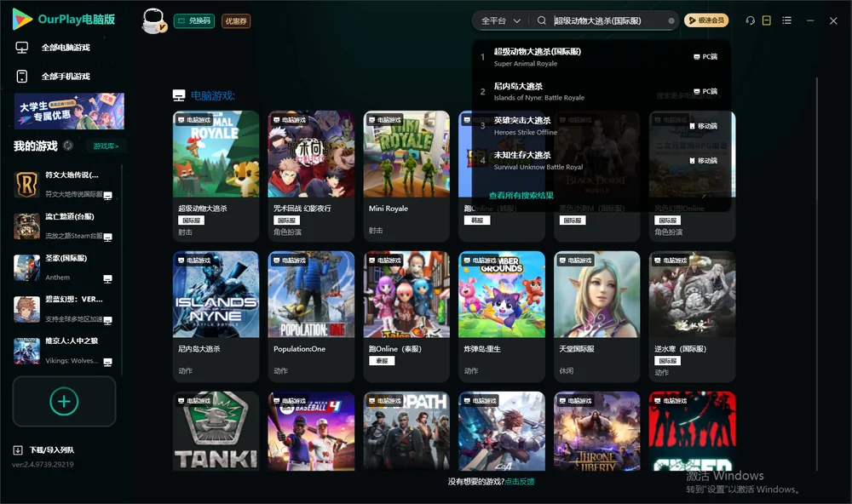
Task: Click the vertical scrollbar of game list
Action: 817,274
